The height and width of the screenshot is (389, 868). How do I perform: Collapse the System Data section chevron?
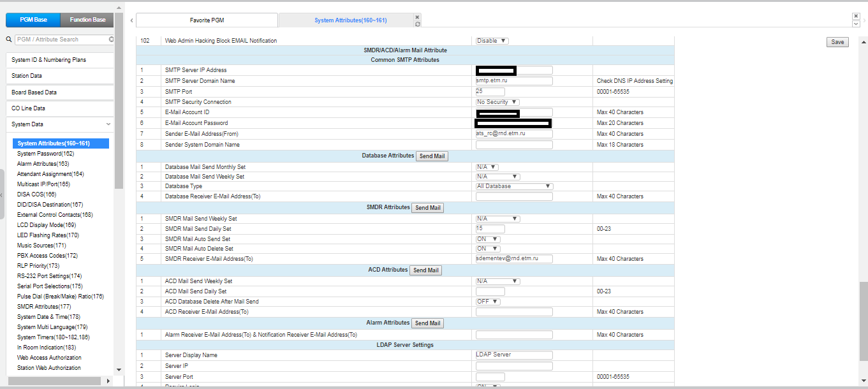pyautogui.click(x=108, y=124)
